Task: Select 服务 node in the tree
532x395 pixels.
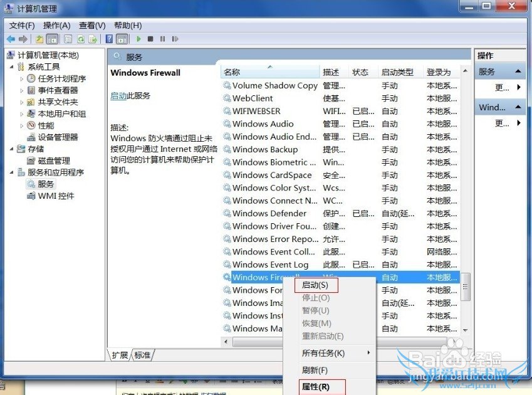Action: point(46,184)
